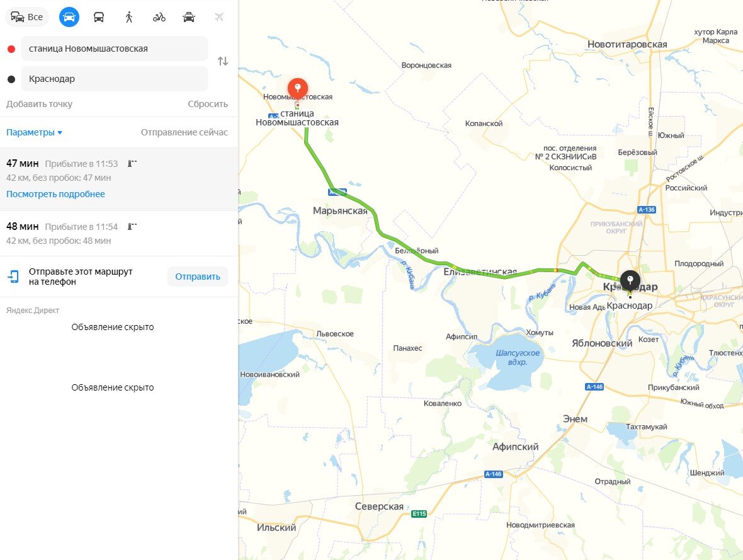Click the A-136 road sign on map

[646, 210]
